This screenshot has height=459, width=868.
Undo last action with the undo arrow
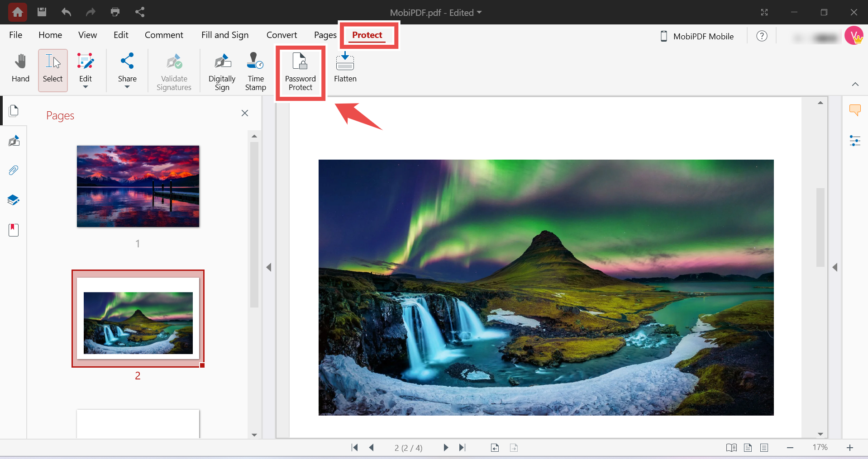67,12
